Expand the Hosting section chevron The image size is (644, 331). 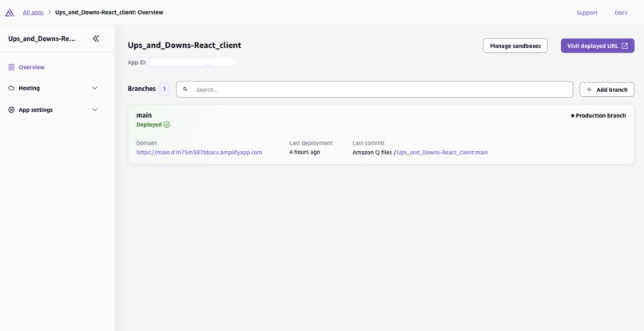95,88
